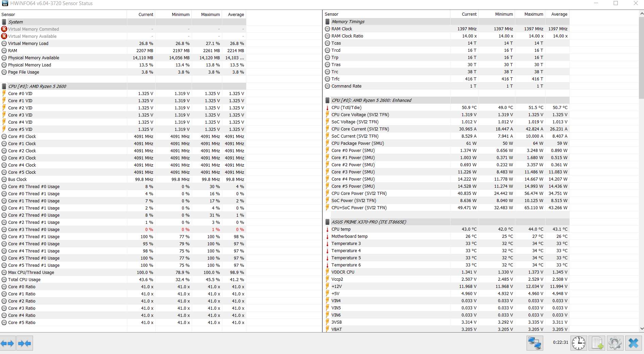The image size is (644, 354).
Task: Click red X icon of Virtual Memory Available
Action: (4, 36)
